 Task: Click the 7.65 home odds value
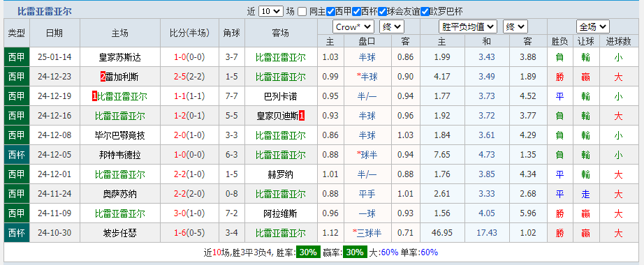(442, 155)
